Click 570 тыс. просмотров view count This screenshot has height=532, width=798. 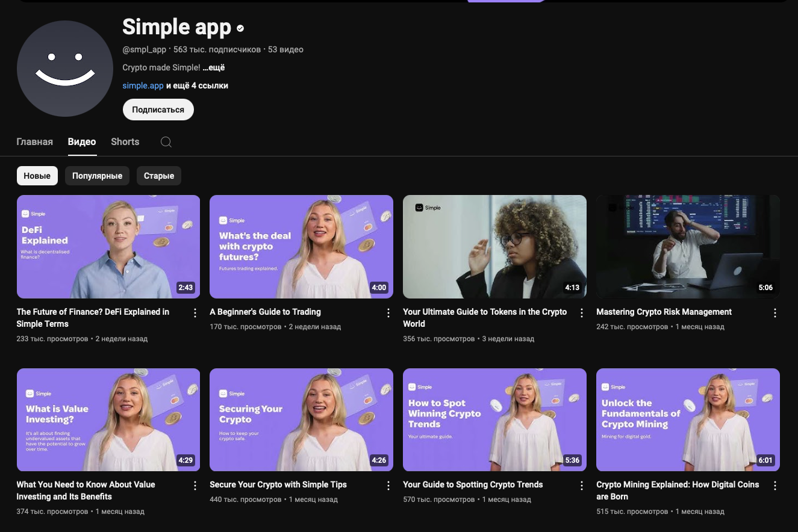coord(438,500)
